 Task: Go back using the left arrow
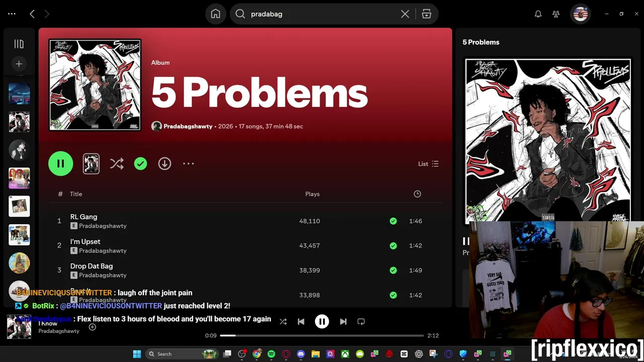[32, 14]
